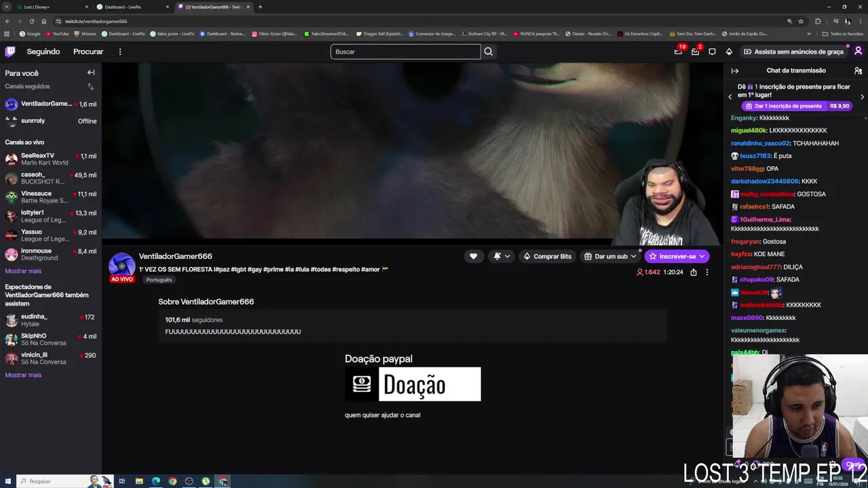The width and height of the screenshot is (868, 488).
Task: Open the Doação paypal panel image
Action: (413, 384)
